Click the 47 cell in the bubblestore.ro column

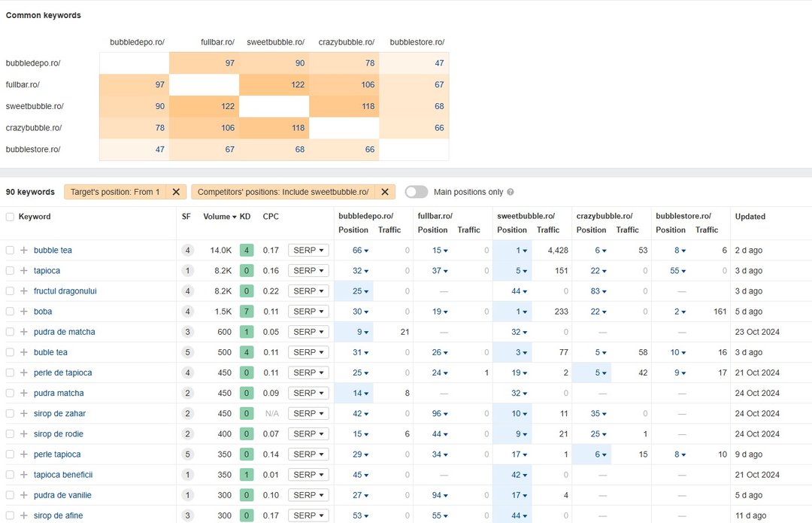[414, 64]
